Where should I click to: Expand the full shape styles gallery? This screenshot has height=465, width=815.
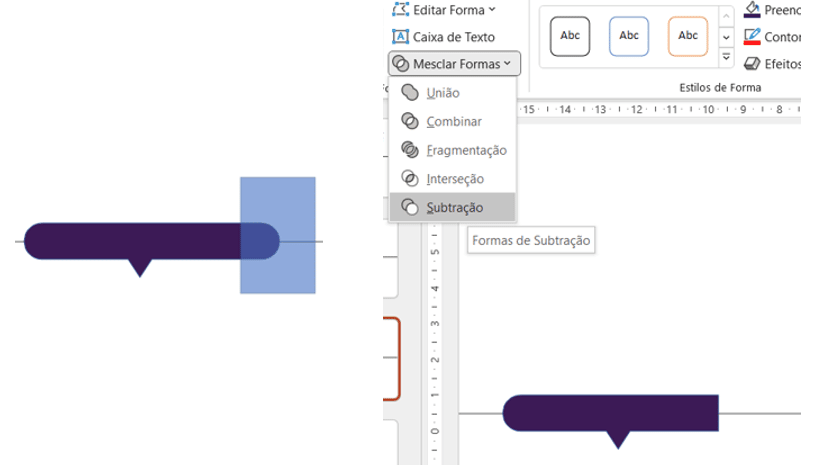[x=726, y=57]
